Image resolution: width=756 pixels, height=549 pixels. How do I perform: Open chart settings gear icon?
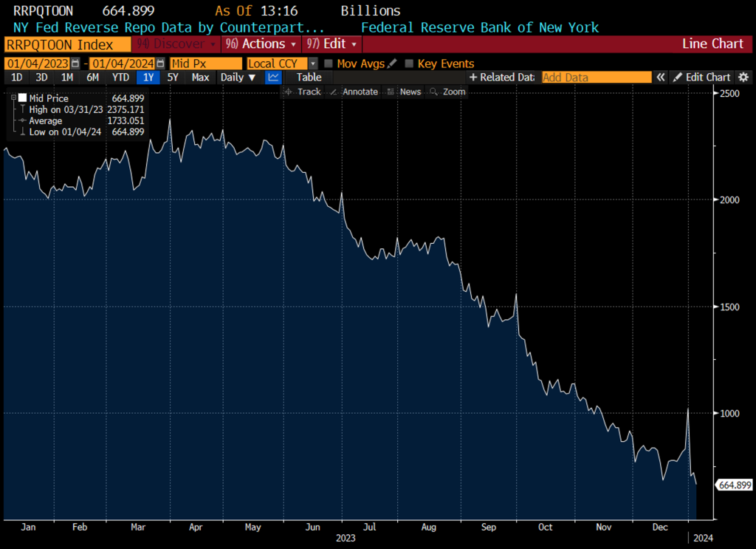click(x=743, y=78)
